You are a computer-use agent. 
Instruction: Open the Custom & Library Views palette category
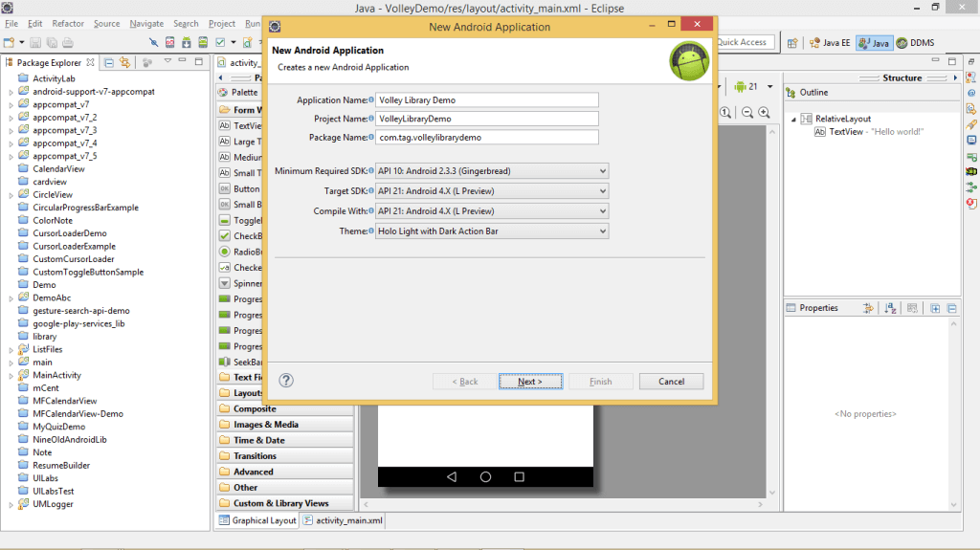click(x=285, y=503)
